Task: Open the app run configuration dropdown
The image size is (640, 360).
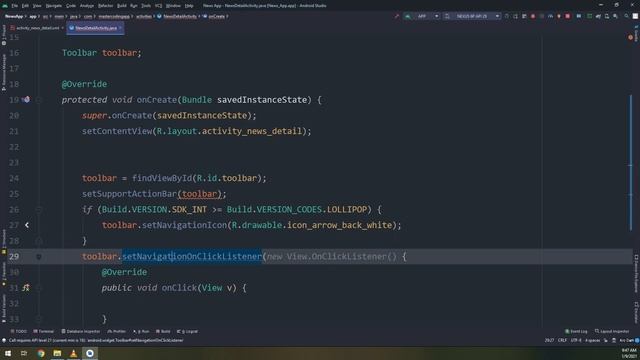Action: click(422, 16)
